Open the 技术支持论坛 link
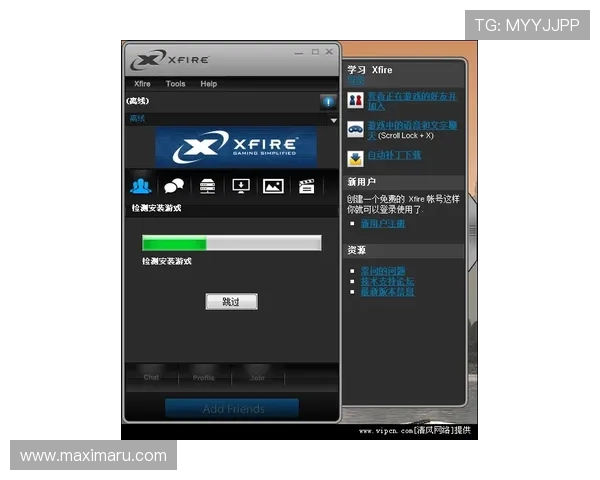The width and height of the screenshot is (600, 480). click(387, 281)
